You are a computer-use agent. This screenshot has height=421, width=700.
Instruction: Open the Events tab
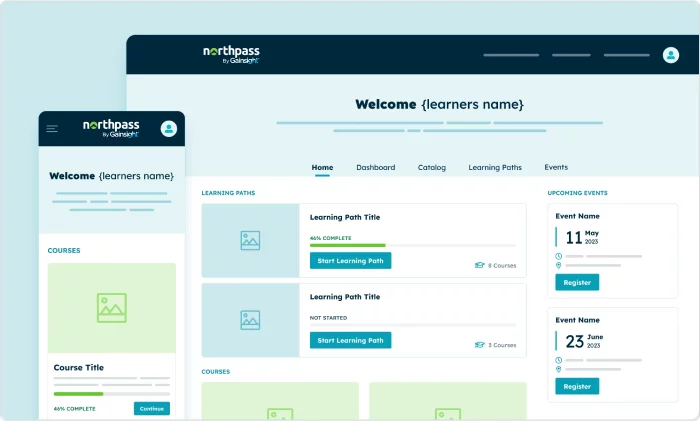pyautogui.click(x=556, y=167)
